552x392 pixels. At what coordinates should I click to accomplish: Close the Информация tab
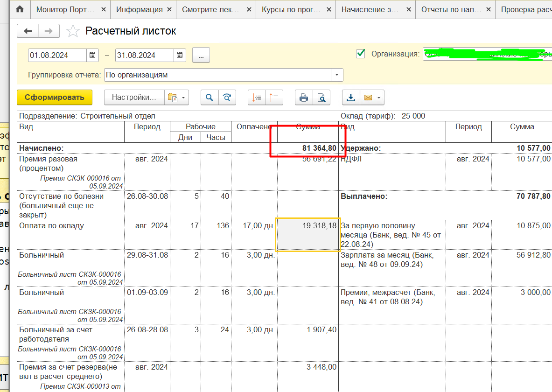click(x=169, y=9)
